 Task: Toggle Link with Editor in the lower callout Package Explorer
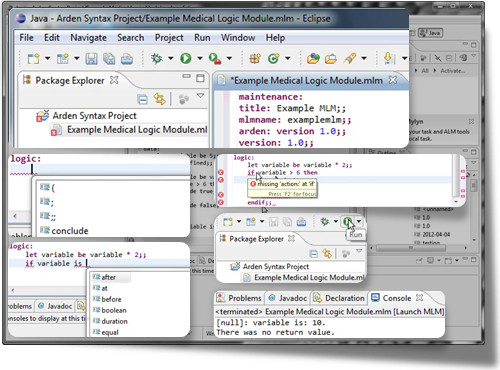(327, 254)
